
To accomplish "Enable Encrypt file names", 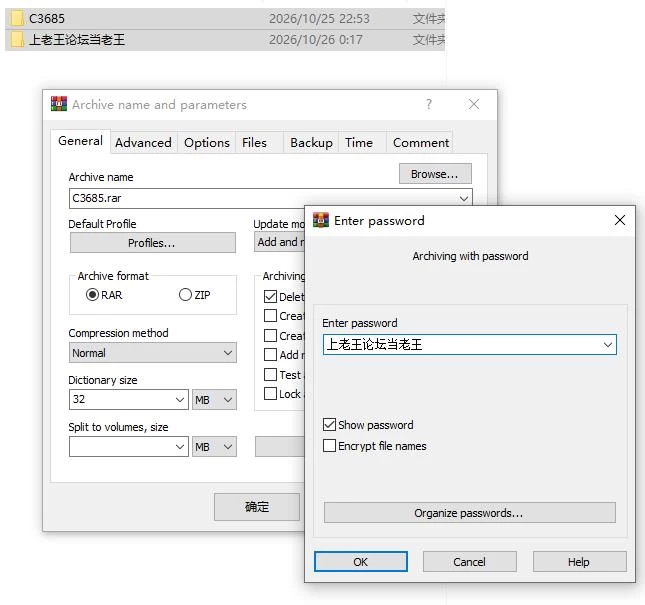I will (x=329, y=445).
